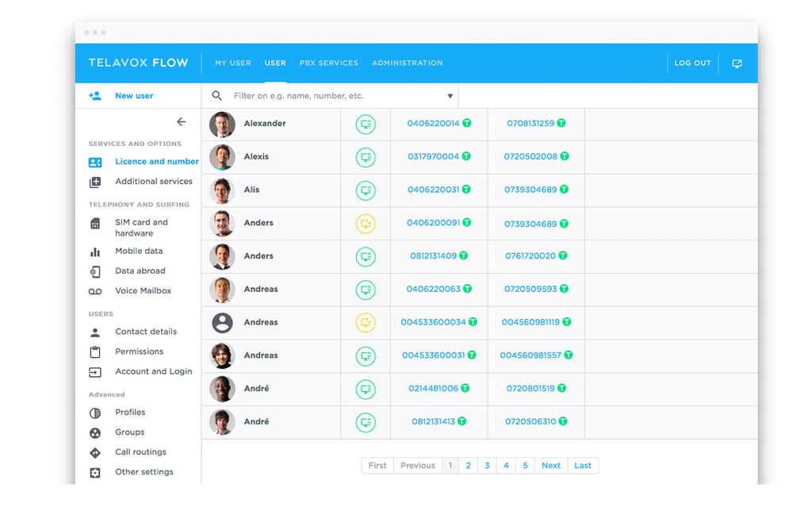Click the New user link
The image size is (812, 515).
(x=134, y=96)
